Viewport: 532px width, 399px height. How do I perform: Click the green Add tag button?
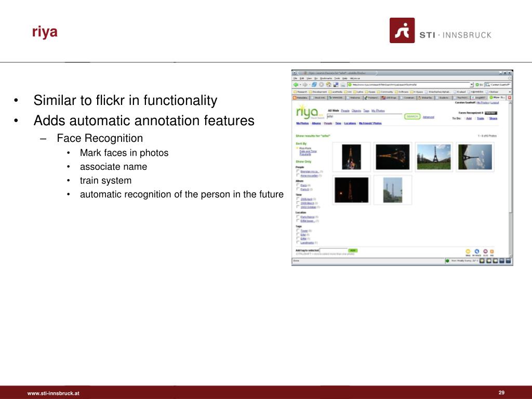tap(353, 250)
